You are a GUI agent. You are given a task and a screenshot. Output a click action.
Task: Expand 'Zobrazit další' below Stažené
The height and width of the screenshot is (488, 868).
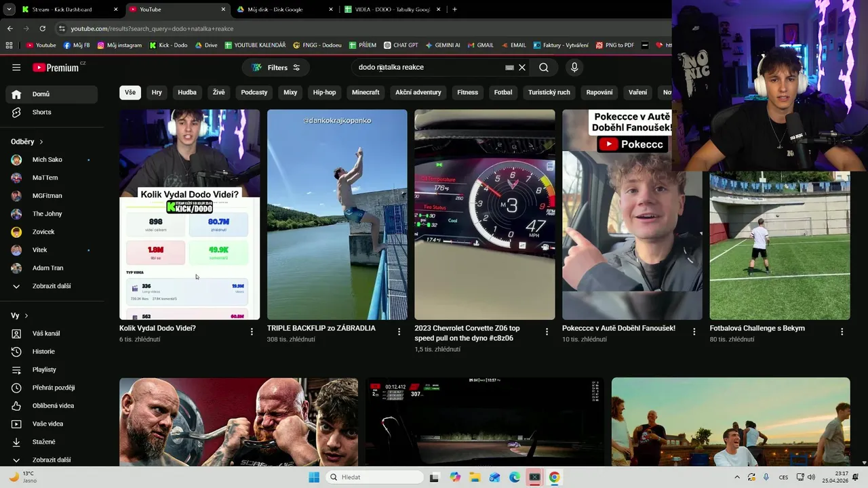point(52,460)
